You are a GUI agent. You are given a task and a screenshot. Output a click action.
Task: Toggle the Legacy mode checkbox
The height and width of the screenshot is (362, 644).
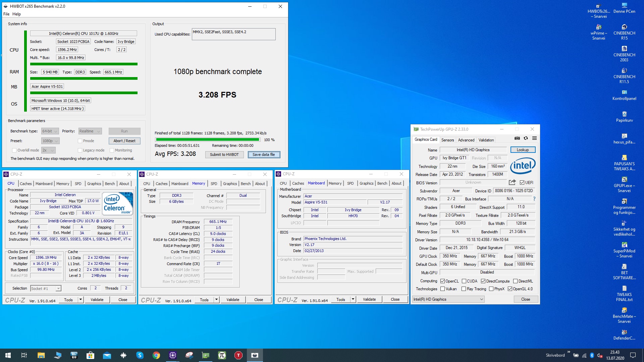click(x=80, y=150)
